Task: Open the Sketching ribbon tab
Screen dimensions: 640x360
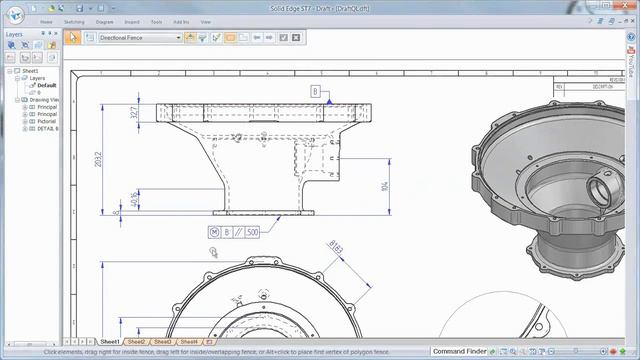Action: click(74, 22)
